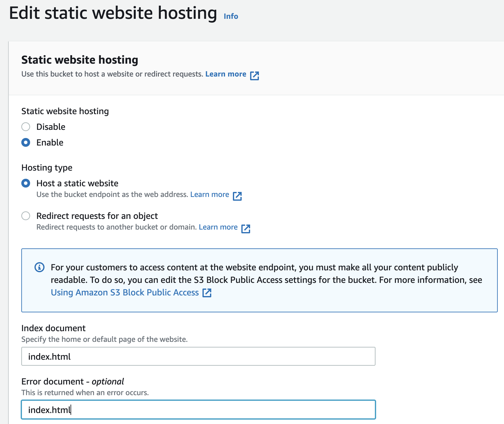Viewport: 504px width, 424px height.
Task: Open Learn more link about redirecting requests
Action: click(x=218, y=227)
